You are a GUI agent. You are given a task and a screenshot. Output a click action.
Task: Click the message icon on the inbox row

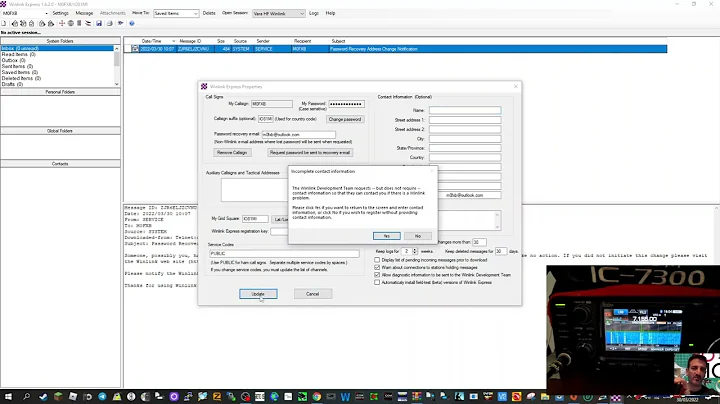point(135,49)
